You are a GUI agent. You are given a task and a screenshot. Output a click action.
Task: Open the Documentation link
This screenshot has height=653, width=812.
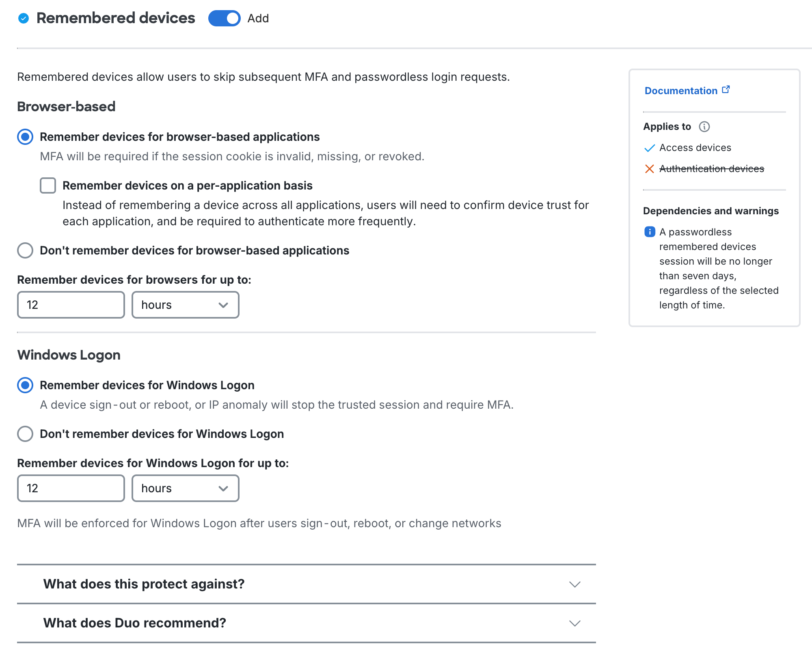680,90
